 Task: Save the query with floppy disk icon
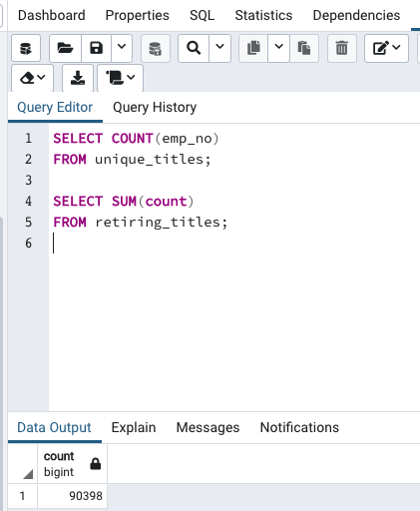coord(97,48)
